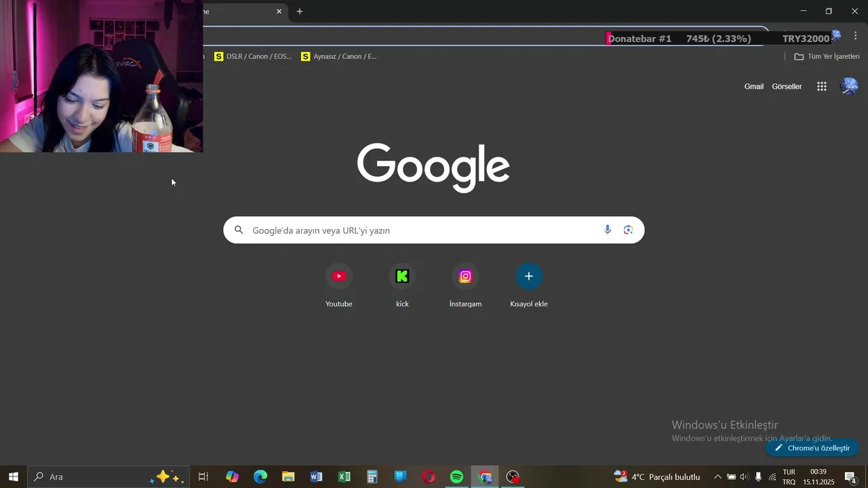Open the Aynasız / Canon bookmark
The width and height of the screenshot is (868, 488).
(339, 56)
